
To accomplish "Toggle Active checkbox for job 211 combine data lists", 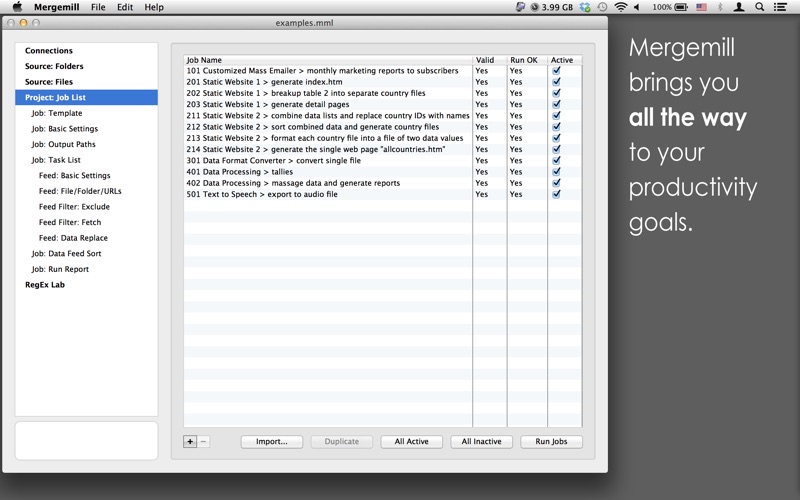I will tap(556, 115).
